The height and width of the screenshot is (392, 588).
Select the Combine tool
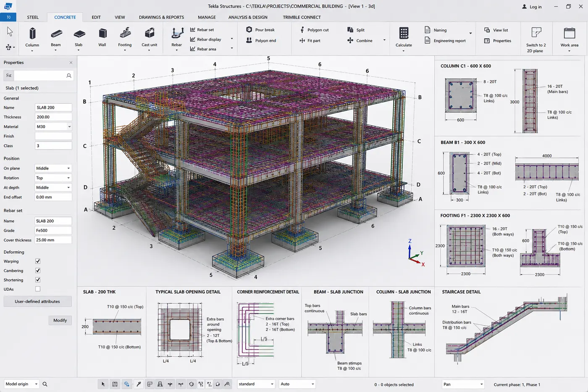click(x=360, y=41)
